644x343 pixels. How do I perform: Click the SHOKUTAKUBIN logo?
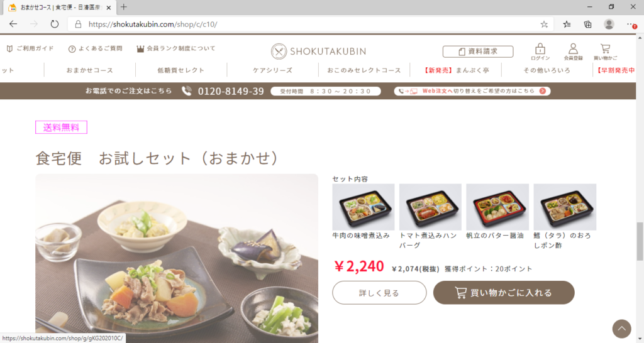[x=318, y=52]
